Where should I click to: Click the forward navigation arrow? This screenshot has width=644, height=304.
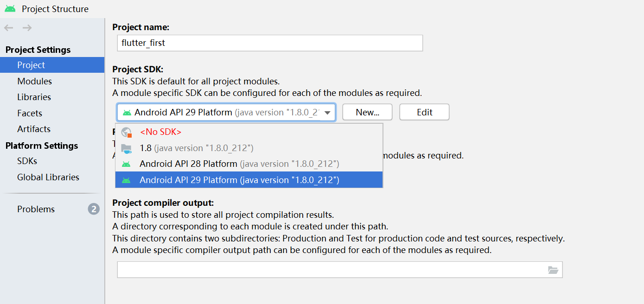(27, 28)
